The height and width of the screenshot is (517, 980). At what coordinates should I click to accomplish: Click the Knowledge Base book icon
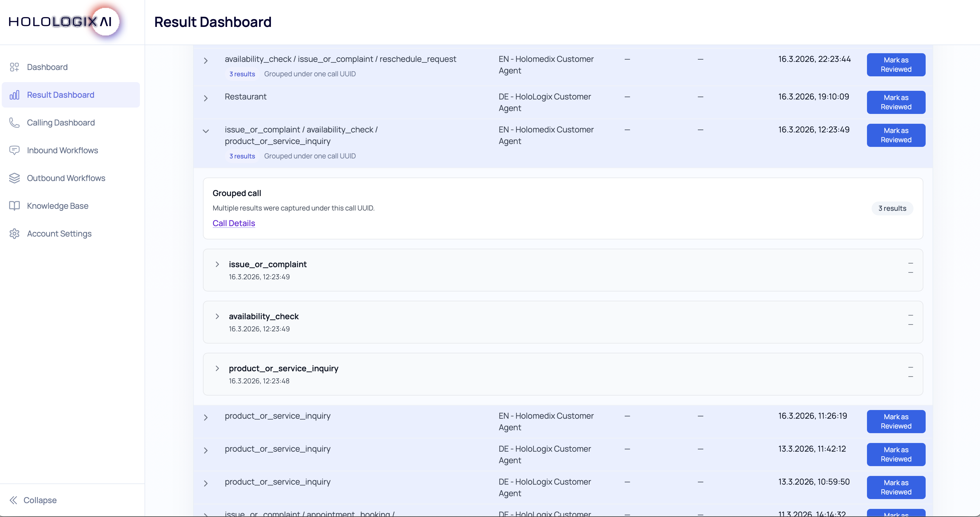tap(14, 206)
